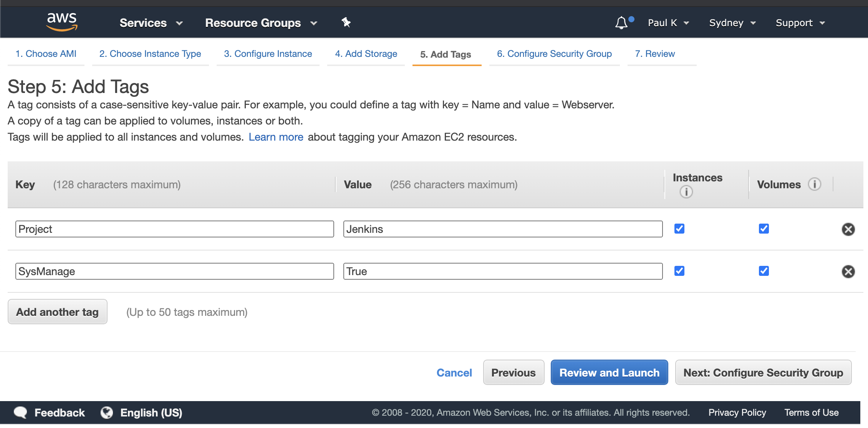Screen dimensions: 868x428
Task: Click Next: Configure Security Group
Action: [763, 372]
